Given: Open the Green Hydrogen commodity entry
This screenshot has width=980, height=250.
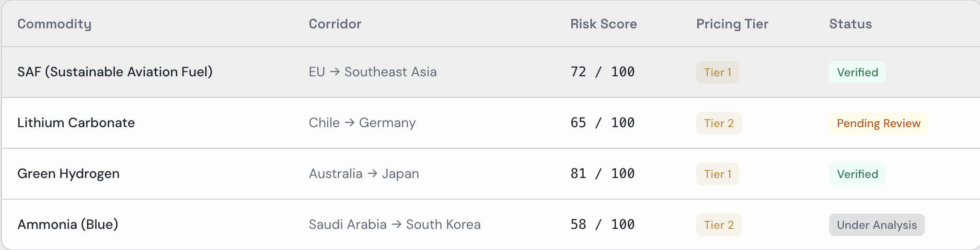Looking at the screenshot, I should [x=68, y=174].
